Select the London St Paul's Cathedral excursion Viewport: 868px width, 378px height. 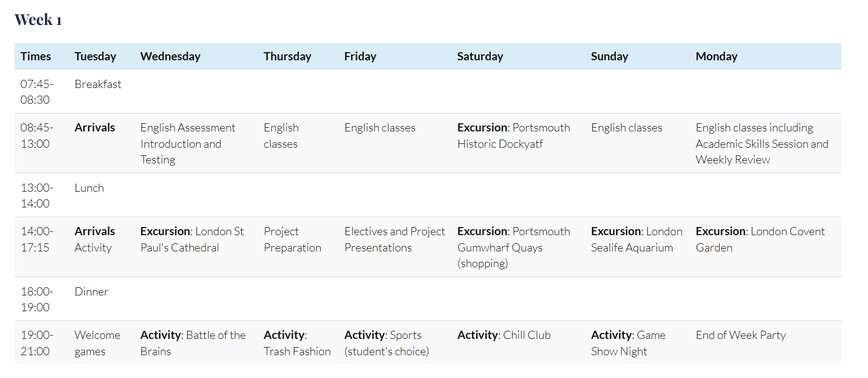coord(192,240)
